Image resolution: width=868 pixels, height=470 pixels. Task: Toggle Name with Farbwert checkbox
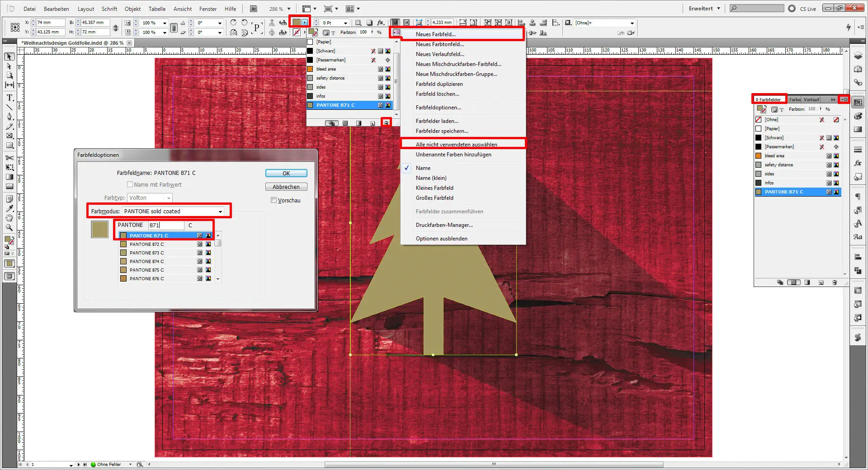point(130,184)
